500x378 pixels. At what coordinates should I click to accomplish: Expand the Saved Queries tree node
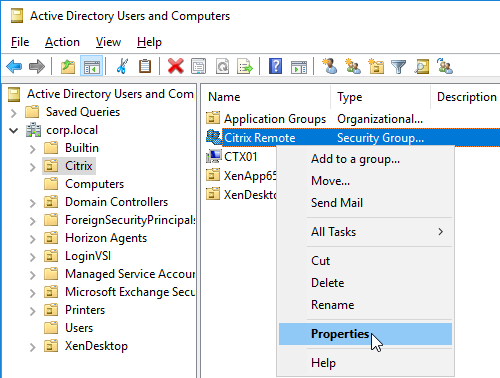(14, 113)
